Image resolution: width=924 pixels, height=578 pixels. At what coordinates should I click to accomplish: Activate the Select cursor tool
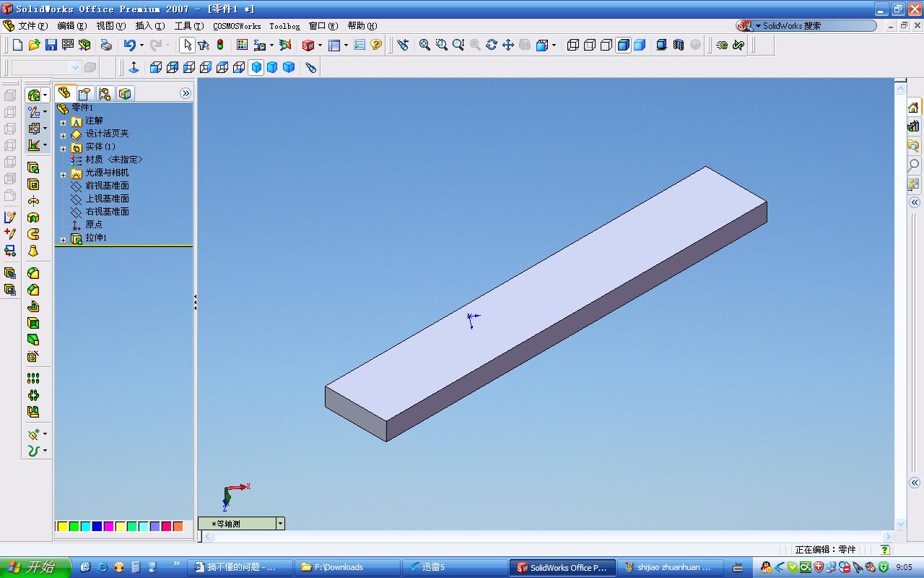[187, 45]
